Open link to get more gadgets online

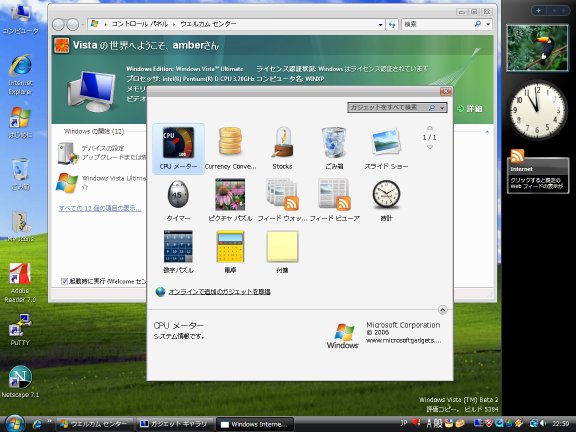point(219,292)
